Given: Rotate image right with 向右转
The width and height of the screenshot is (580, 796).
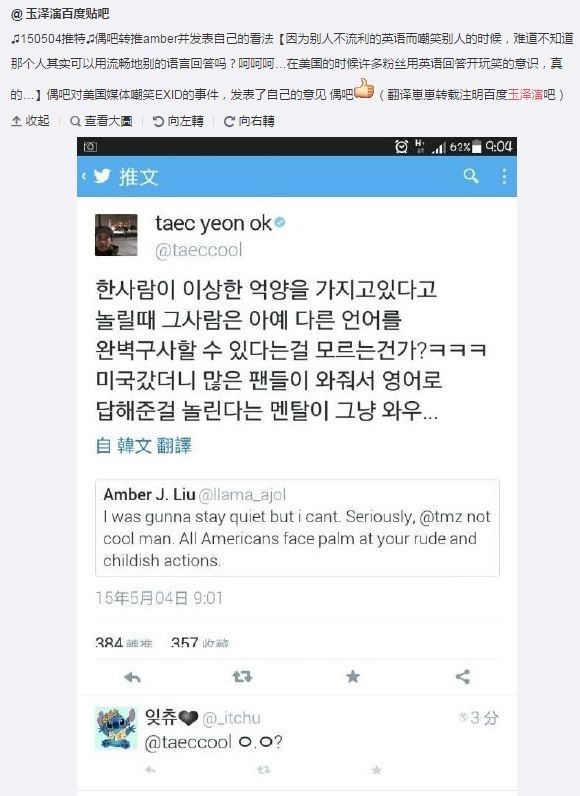Looking at the screenshot, I should pos(249,121).
